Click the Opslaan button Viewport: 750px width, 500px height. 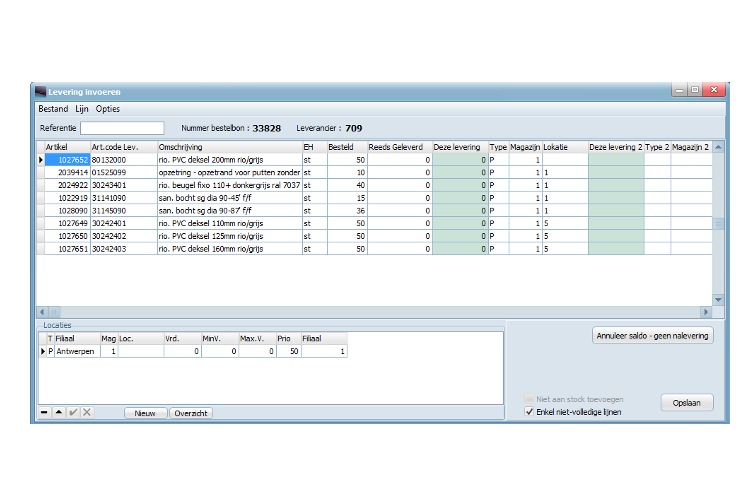click(x=687, y=403)
